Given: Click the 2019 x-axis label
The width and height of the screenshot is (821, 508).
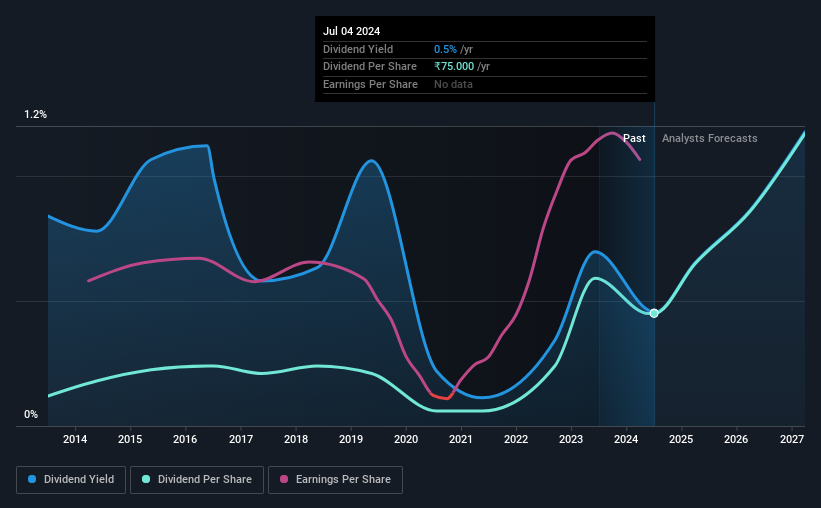Looking at the screenshot, I should [351, 439].
